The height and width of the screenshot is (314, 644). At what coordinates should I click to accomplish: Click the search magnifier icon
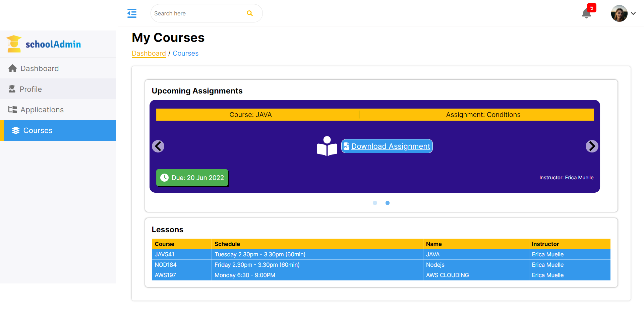pyautogui.click(x=250, y=13)
